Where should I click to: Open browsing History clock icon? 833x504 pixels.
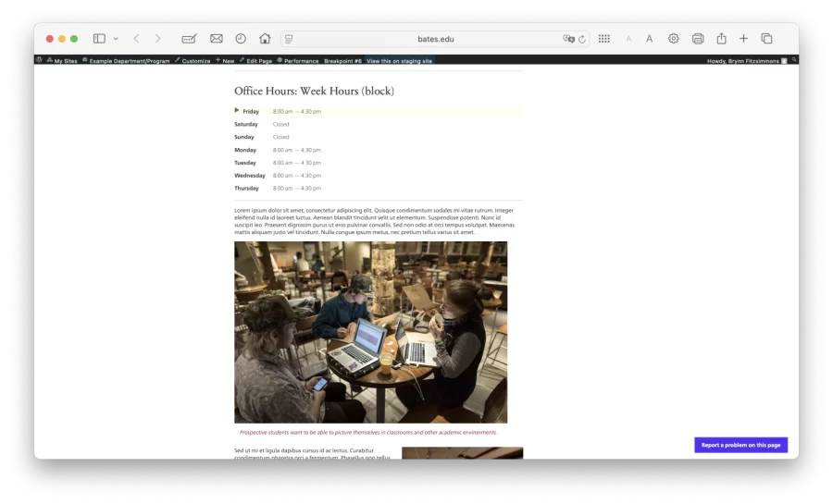click(241, 38)
